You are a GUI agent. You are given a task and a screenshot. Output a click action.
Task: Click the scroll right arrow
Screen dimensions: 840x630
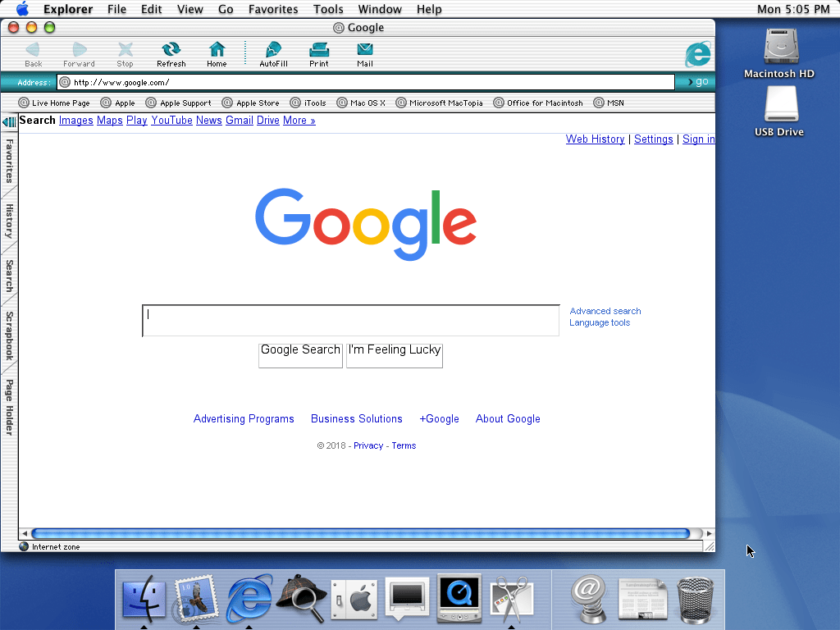pyautogui.click(x=710, y=533)
